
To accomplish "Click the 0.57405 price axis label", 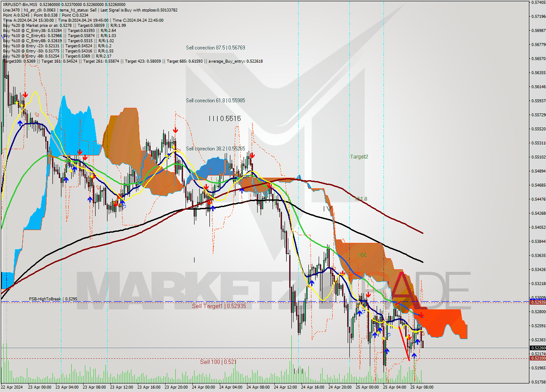I will (x=538, y=3).
